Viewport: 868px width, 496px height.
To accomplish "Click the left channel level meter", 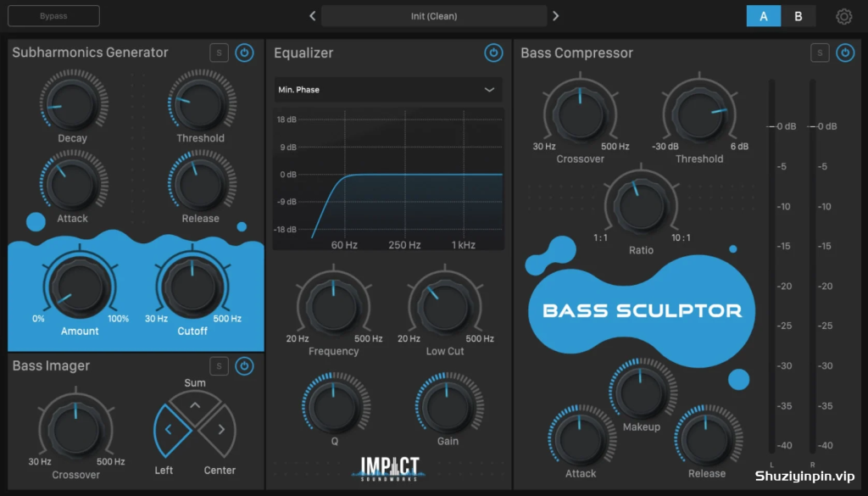I will tap(771, 266).
